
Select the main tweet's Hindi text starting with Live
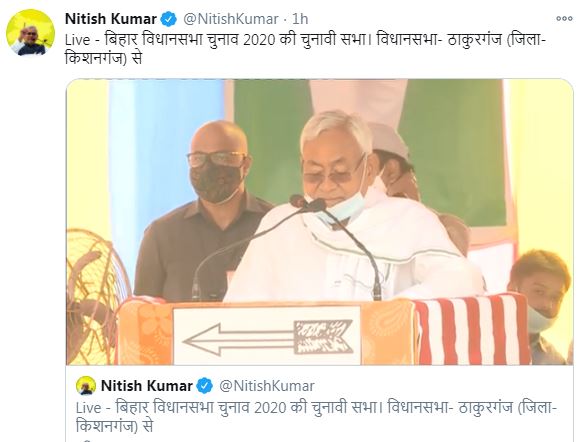[x=305, y=49]
